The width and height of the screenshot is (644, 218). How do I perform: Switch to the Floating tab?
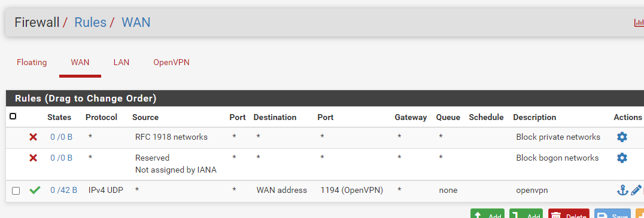click(x=32, y=62)
